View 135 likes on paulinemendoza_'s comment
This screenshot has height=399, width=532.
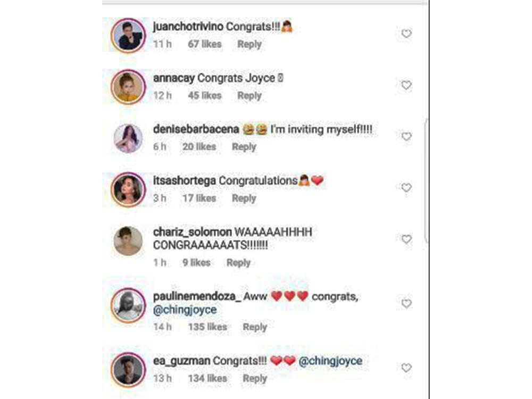coord(207,327)
